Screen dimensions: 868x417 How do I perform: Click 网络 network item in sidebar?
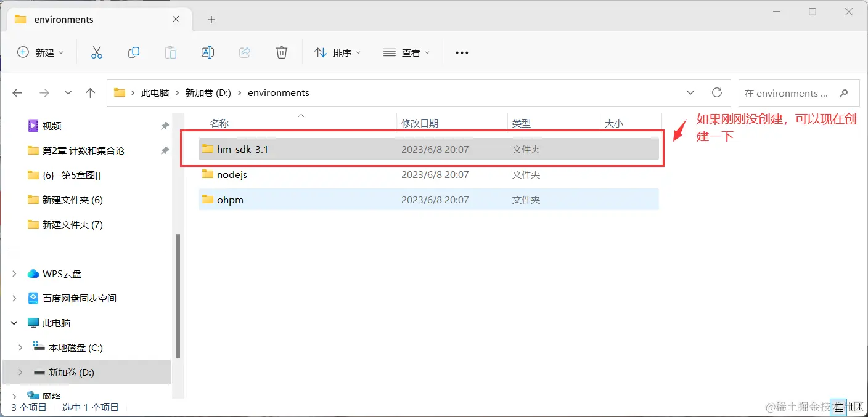point(51,395)
